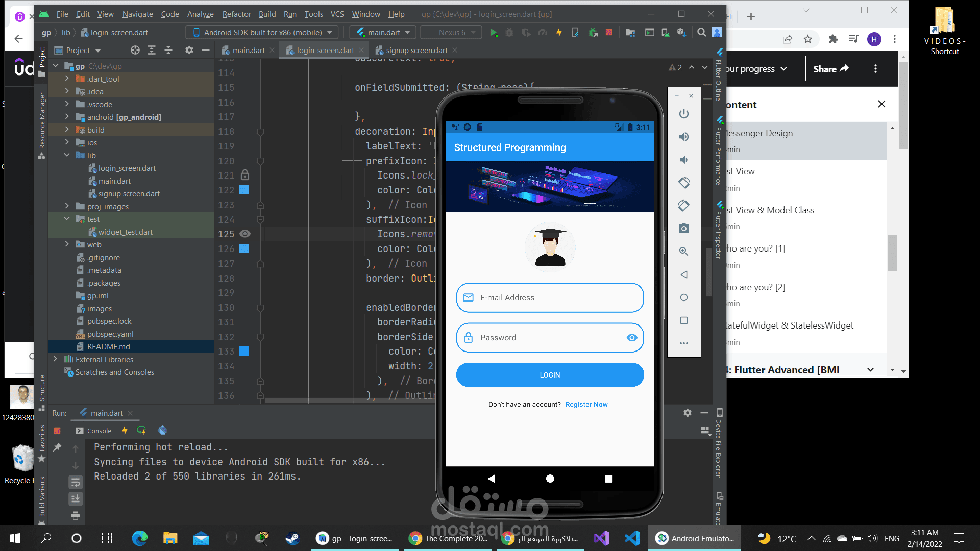Toggle soft-wrap icon in Run console sidebar
The image size is (980, 551).
point(76,482)
